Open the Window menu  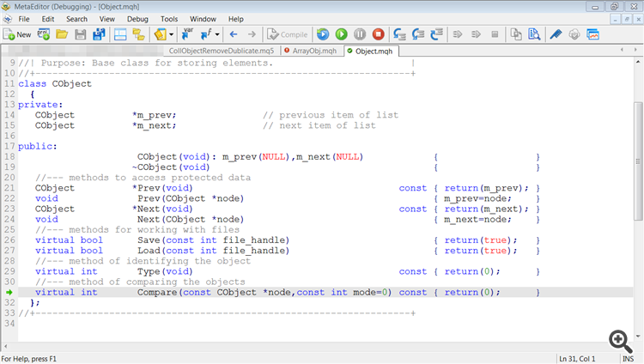pyautogui.click(x=203, y=19)
